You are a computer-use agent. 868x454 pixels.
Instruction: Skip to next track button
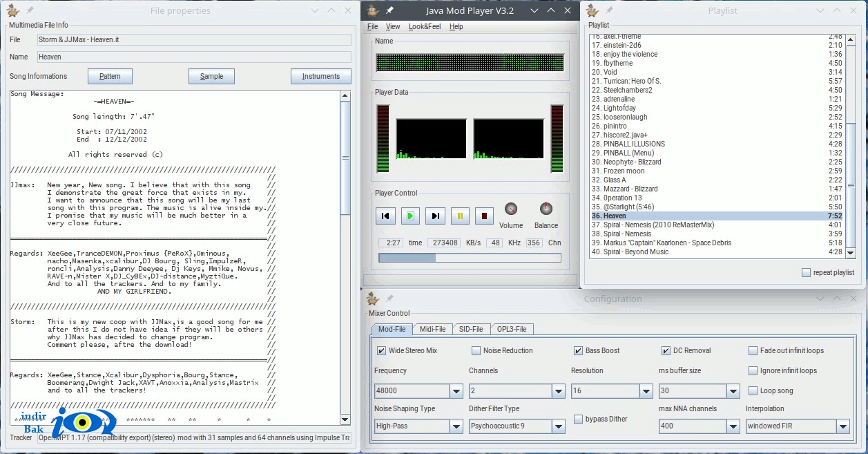click(x=435, y=216)
